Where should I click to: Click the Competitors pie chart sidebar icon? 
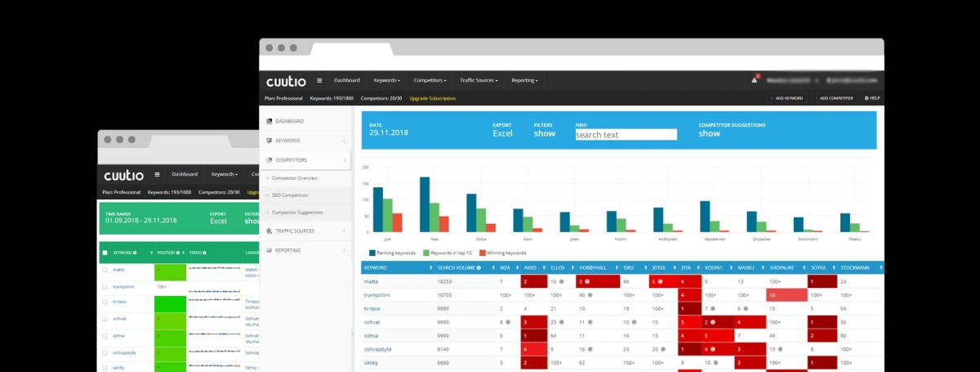[269, 160]
